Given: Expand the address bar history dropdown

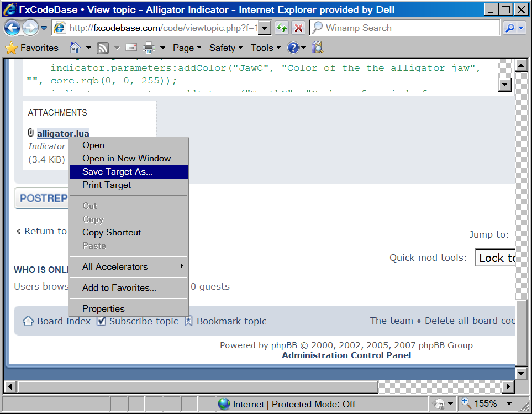Looking at the screenshot, I should [x=264, y=28].
